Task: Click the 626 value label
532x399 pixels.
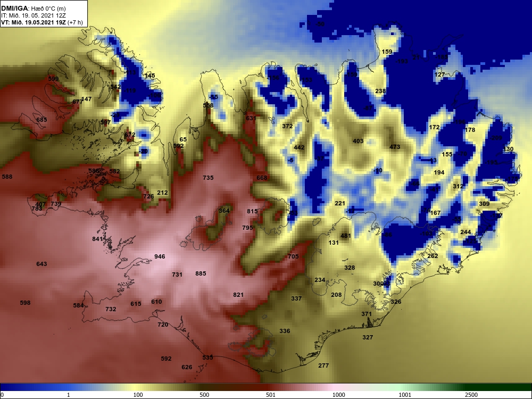Action: [187, 367]
